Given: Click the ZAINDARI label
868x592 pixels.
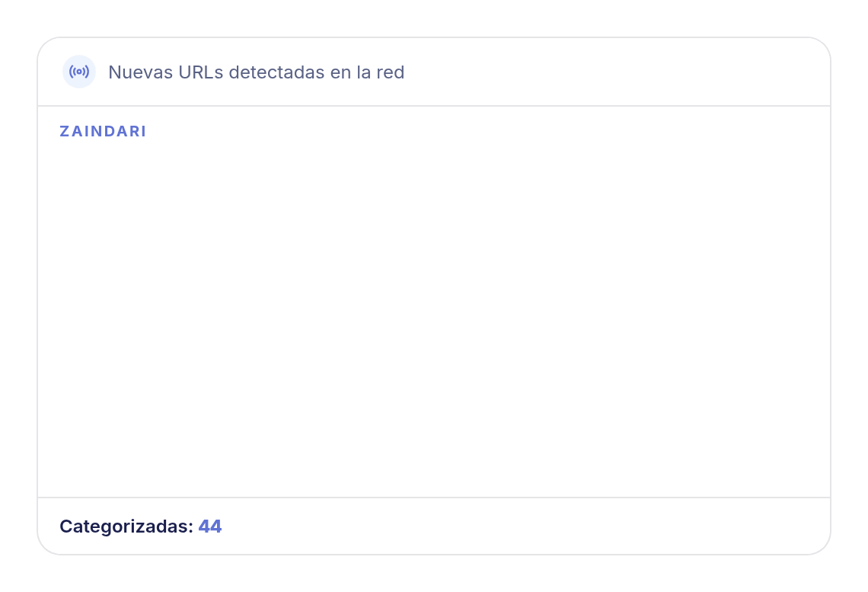Looking at the screenshot, I should (x=103, y=131).
